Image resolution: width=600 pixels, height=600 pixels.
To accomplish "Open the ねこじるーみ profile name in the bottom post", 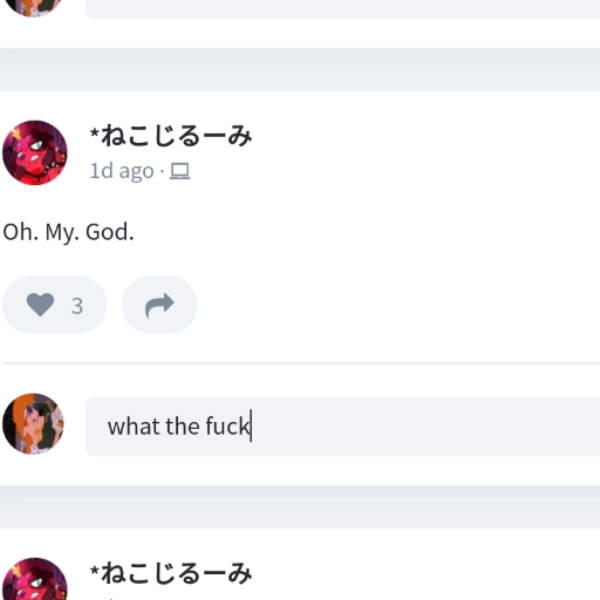I will tap(171, 573).
